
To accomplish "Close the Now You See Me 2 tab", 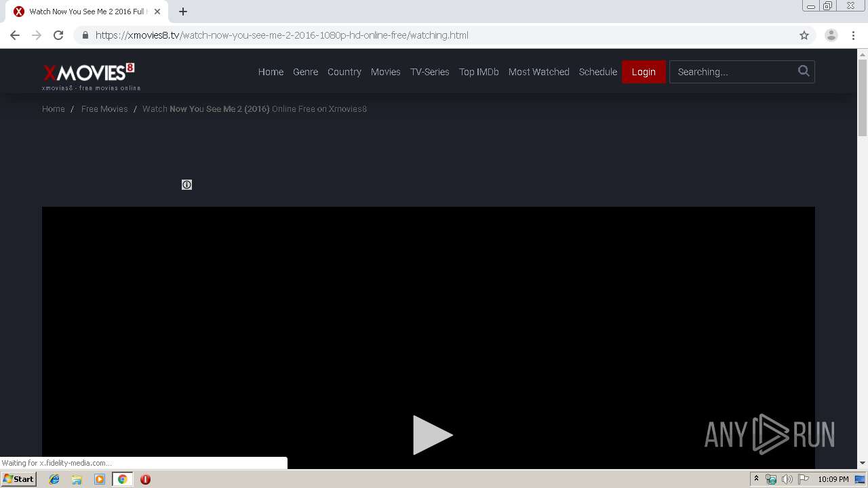I will pyautogui.click(x=157, y=12).
